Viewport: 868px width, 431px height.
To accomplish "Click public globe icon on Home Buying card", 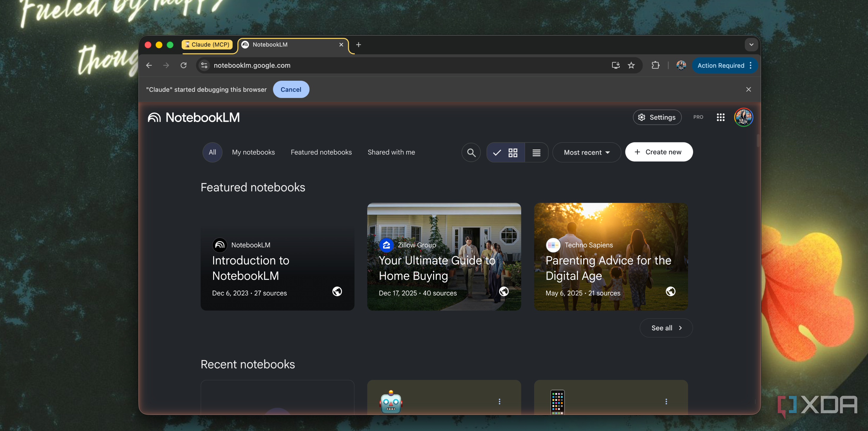I will click(x=504, y=291).
